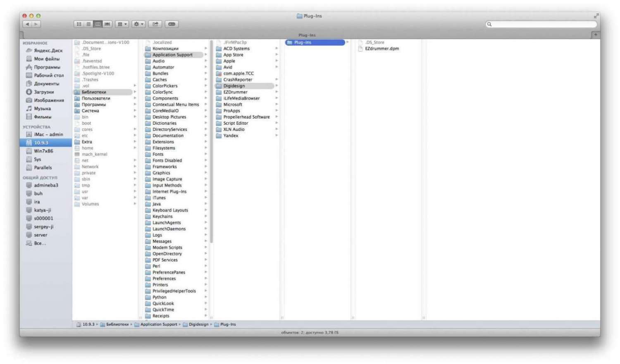Expand the Propellerhead Software folder arrow
Viewport: 620px width, 364px height.
pyautogui.click(x=277, y=117)
